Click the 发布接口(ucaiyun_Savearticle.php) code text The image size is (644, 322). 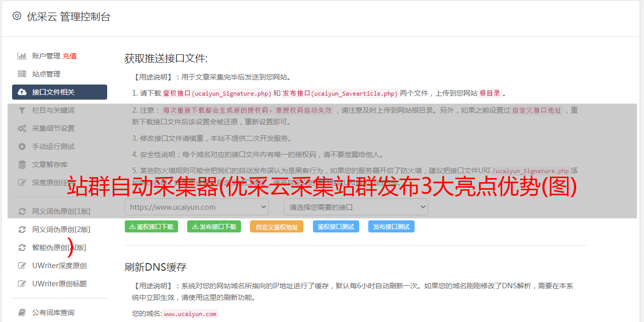tap(340, 93)
